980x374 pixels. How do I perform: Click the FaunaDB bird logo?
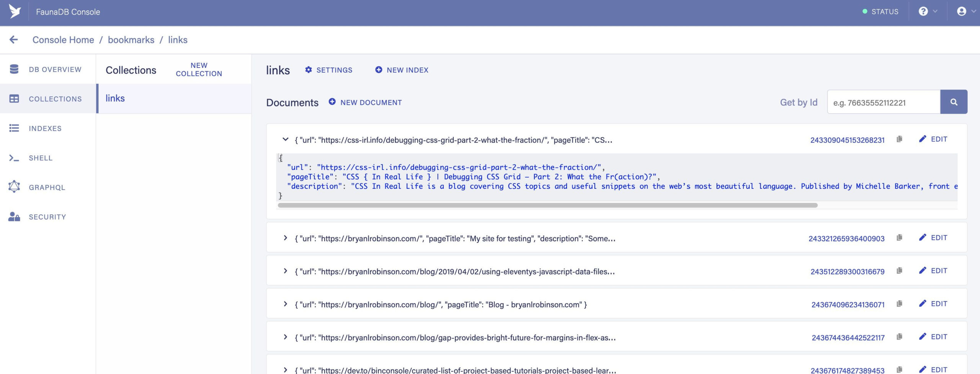tap(15, 11)
